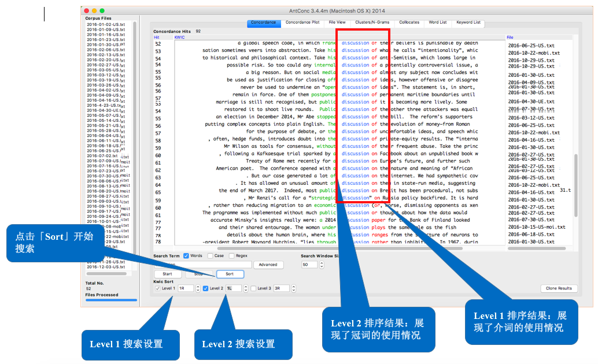
Task: Select corpus file 2016-01-23-US.txt
Action: click(106, 39)
